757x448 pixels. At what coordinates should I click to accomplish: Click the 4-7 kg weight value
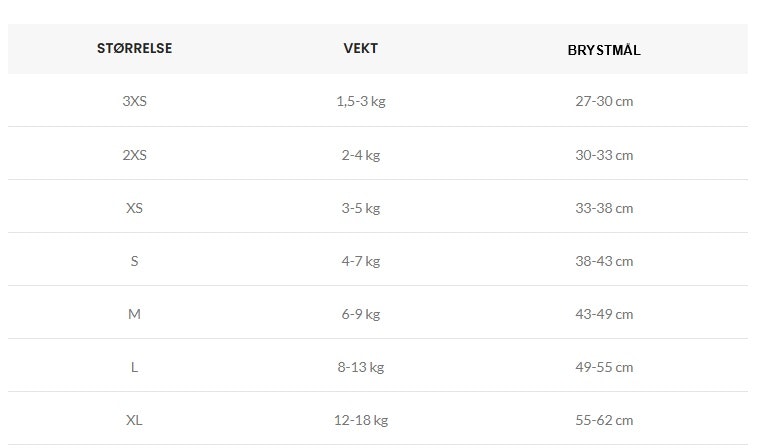click(x=361, y=262)
